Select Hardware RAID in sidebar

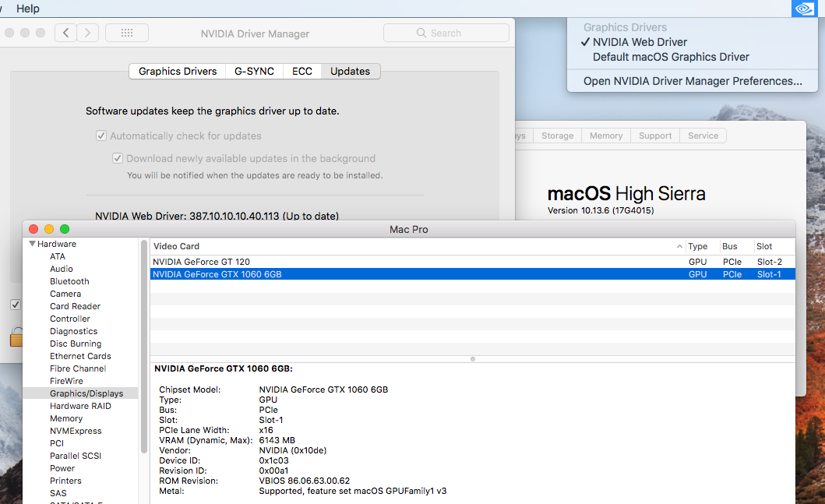click(x=80, y=406)
